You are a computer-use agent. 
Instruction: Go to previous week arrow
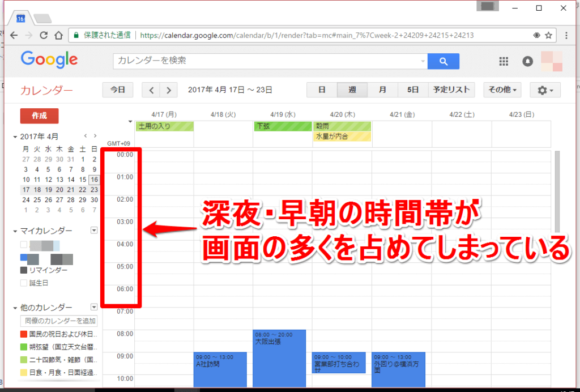pyautogui.click(x=151, y=90)
